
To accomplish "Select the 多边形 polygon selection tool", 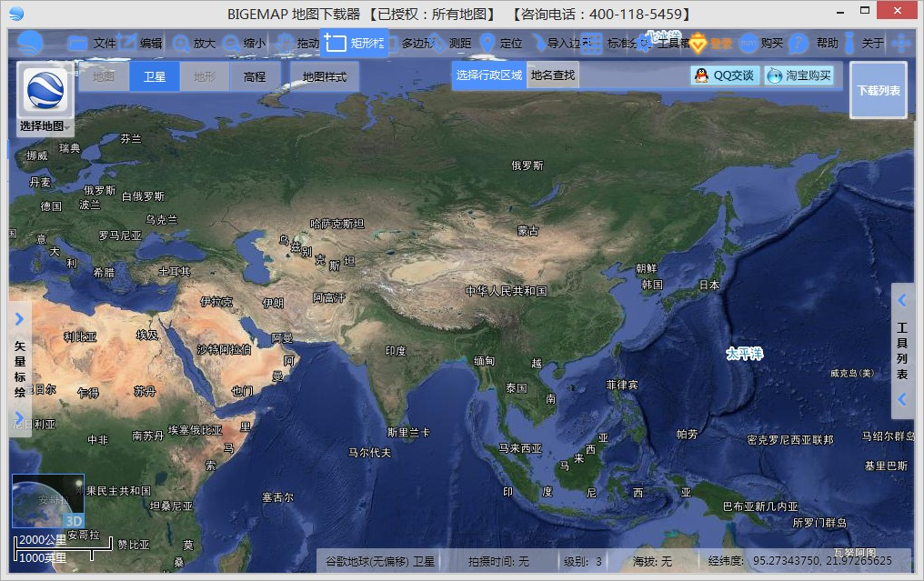I will click(413, 43).
